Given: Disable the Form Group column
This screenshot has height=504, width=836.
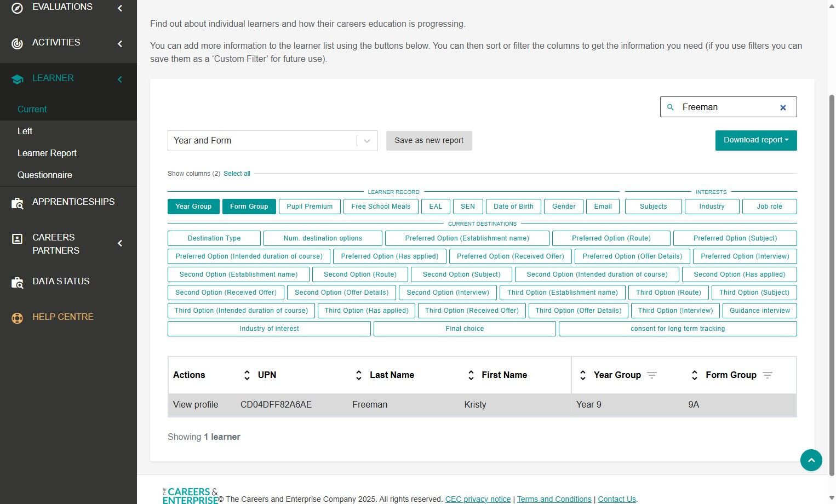Looking at the screenshot, I should (249, 207).
